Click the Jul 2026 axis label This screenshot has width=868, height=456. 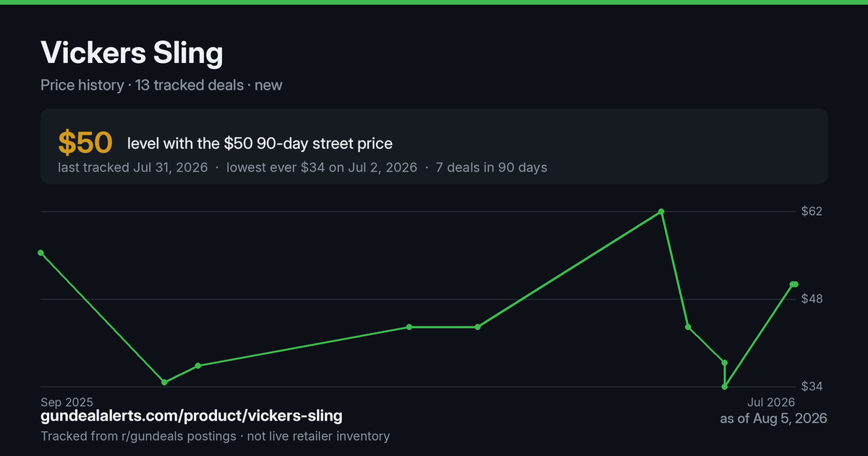point(771,402)
